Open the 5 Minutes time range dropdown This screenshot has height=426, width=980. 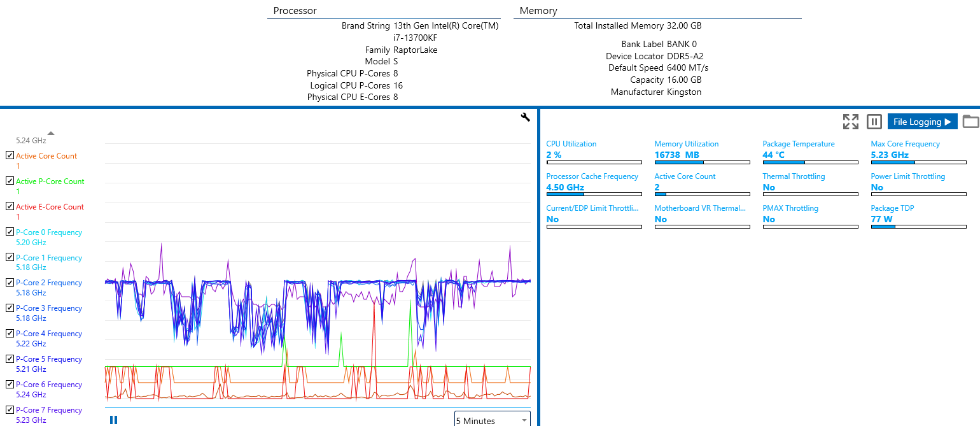point(493,420)
